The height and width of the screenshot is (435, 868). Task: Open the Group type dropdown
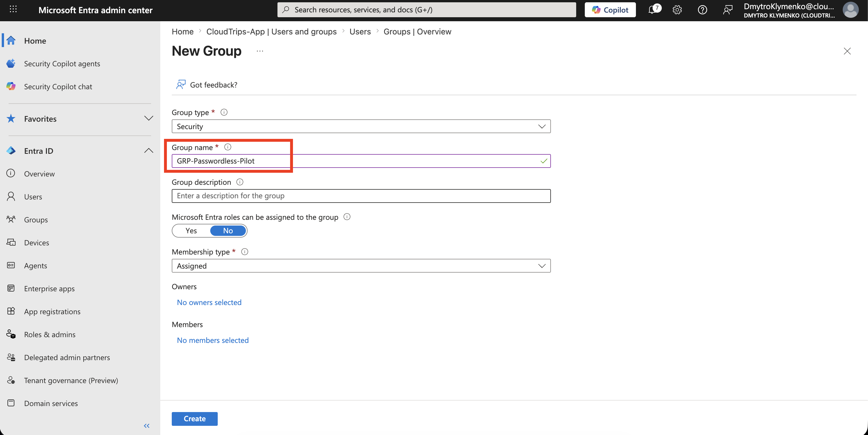pyautogui.click(x=361, y=126)
